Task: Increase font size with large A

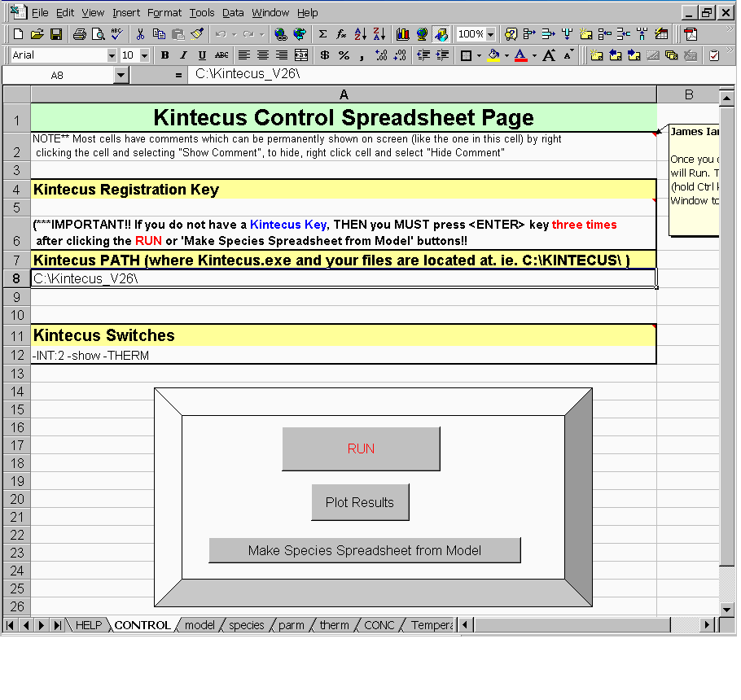Action: coord(549,55)
